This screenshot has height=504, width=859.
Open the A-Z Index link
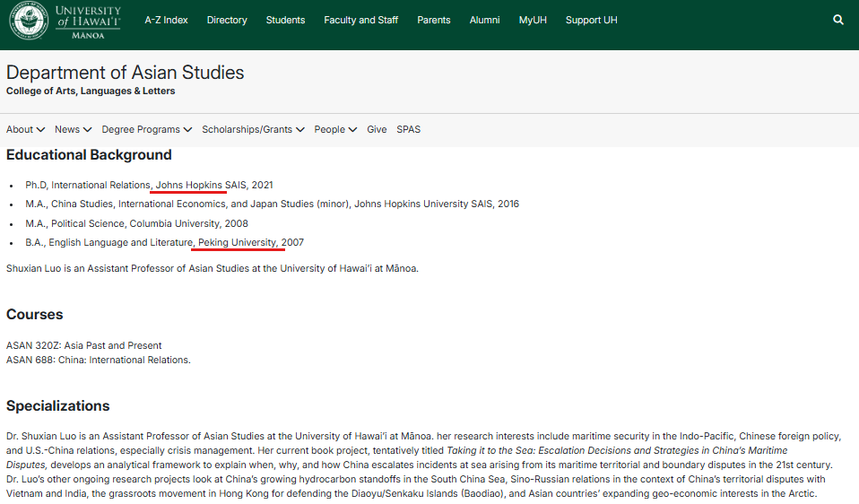pos(166,21)
